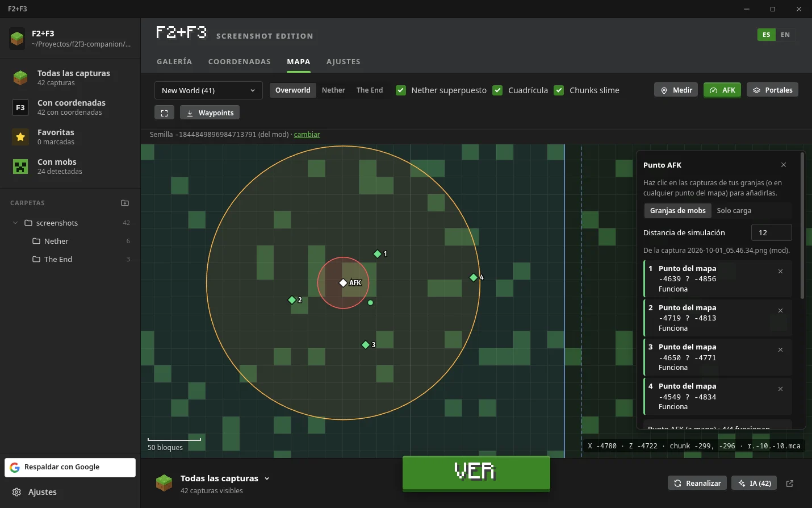The image size is (812, 508).
Task: Click map waypoint marker 4
Action: coord(474,277)
